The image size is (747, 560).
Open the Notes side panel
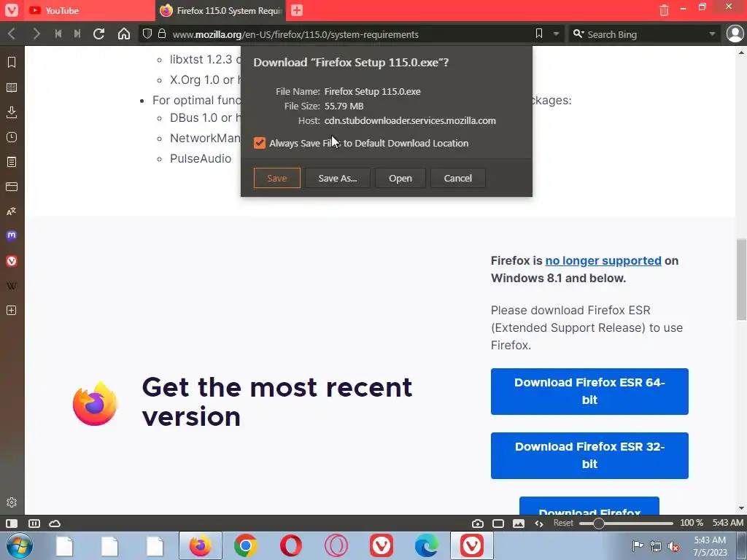pyautogui.click(x=12, y=162)
